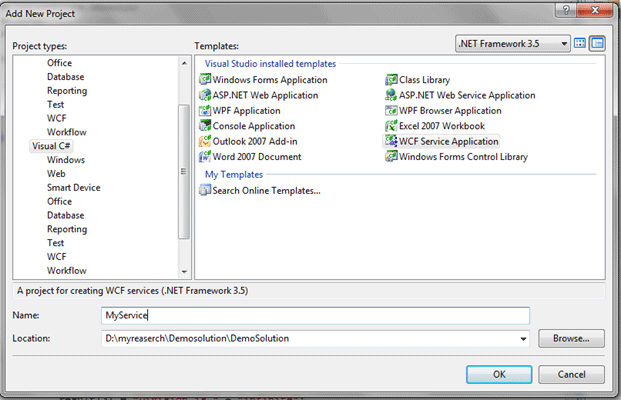The height and width of the screenshot is (400, 621).
Task: Click the Word 2007 Document label text
Action: 257,157
